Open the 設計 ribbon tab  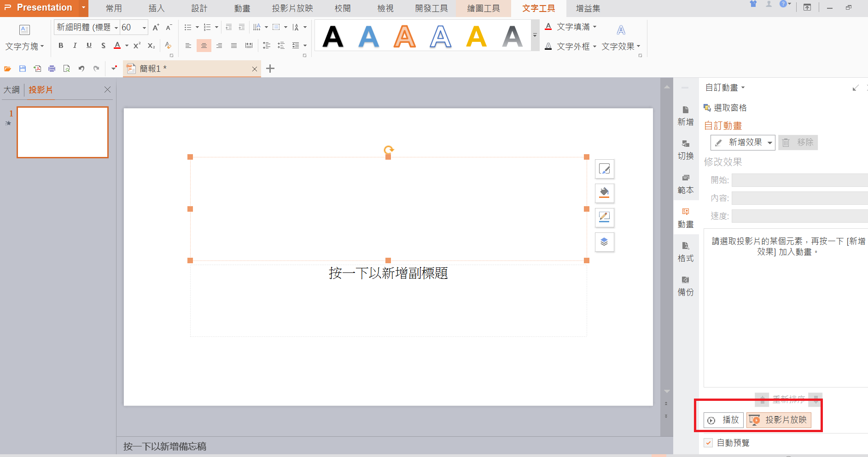(199, 8)
